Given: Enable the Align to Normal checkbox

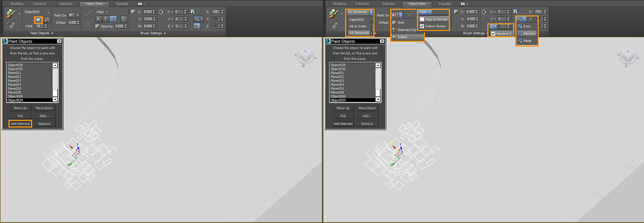Looking at the screenshot, I should point(422,19).
